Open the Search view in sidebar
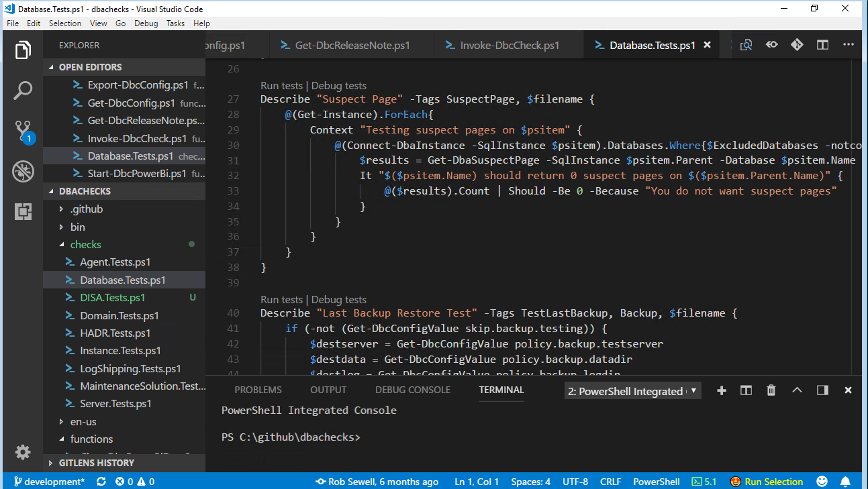The height and width of the screenshot is (489, 868). coord(23,90)
